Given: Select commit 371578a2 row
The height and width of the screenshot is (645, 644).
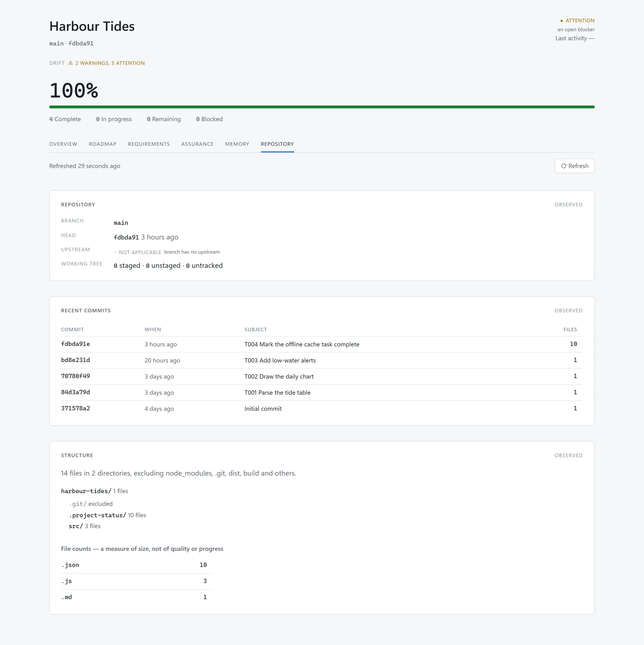Looking at the screenshot, I should (322, 408).
